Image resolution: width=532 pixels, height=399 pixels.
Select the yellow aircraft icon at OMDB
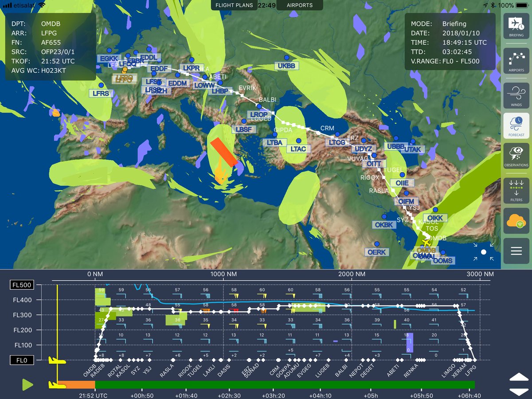(x=426, y=243)
